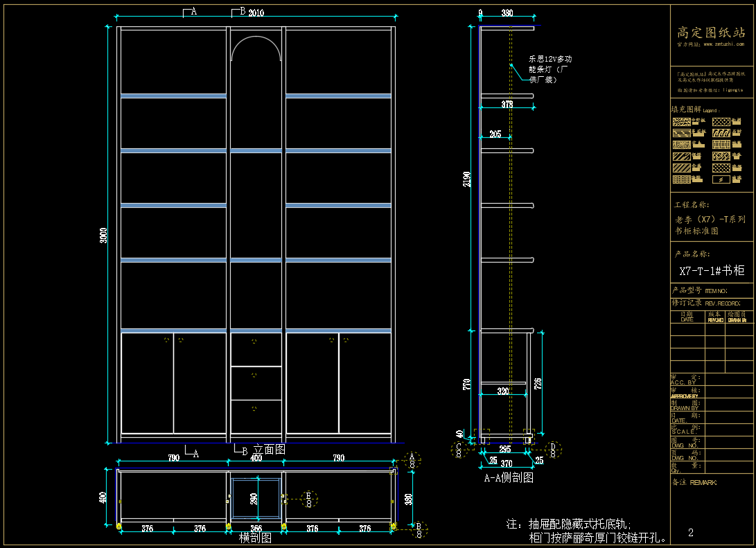The width and height of the screenshot is (756, 548).
Task: Select the 立面图 elevation view title
Action: [x=270, y=450]
